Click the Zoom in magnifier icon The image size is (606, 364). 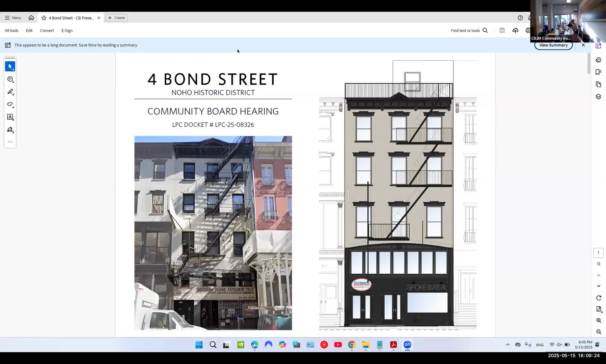[x=599, y=321]
